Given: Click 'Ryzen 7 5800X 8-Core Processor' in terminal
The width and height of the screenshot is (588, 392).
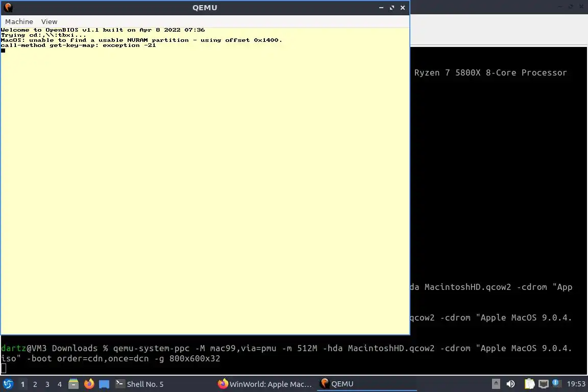Looking at the screenshot, I should [x=491, y=73].
